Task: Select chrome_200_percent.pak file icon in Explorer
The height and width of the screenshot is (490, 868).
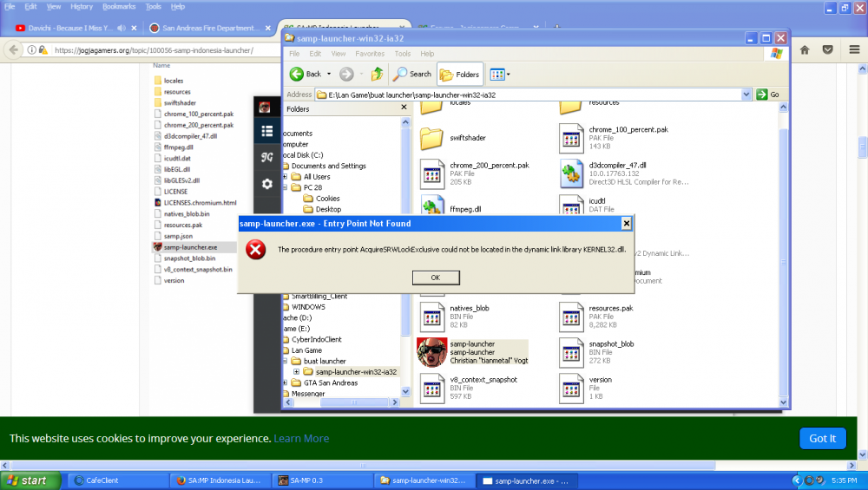Action: (431, 174)
